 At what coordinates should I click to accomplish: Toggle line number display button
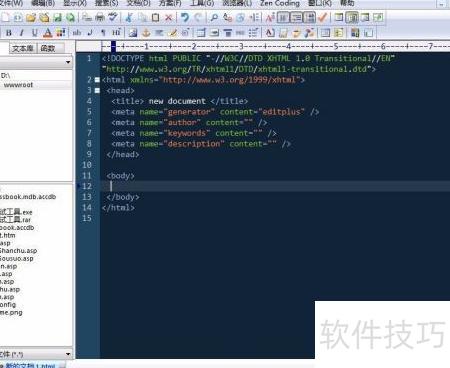(310, 17)
